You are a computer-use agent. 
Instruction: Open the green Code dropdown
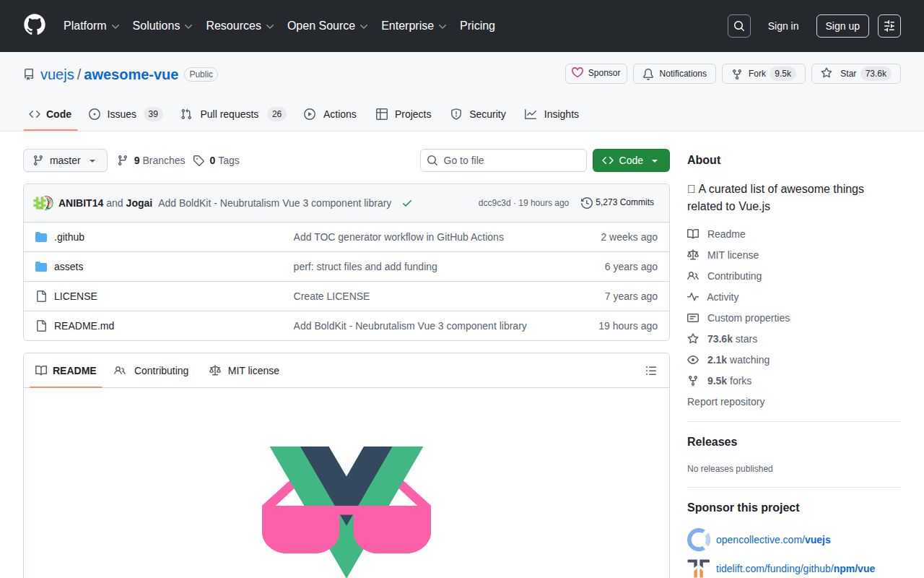click(631, 160)
